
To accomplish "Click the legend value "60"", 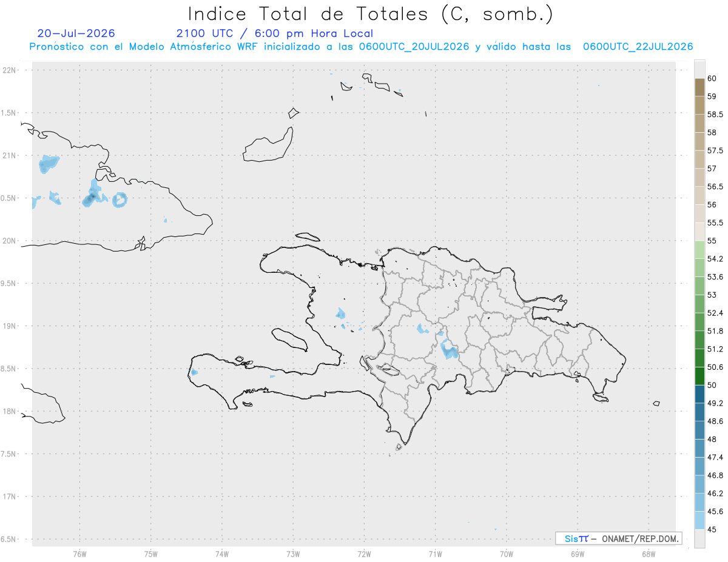I will (712, 78).
